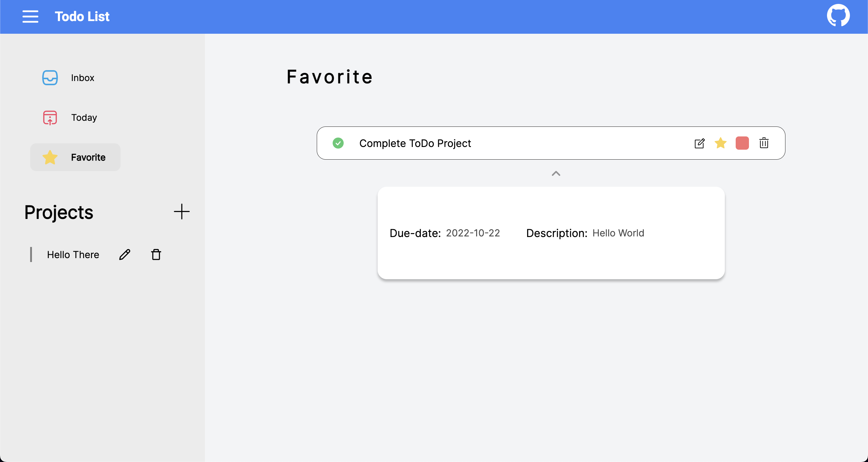Add a new project
Screen dimensions: 868x462
coord(182,212)
